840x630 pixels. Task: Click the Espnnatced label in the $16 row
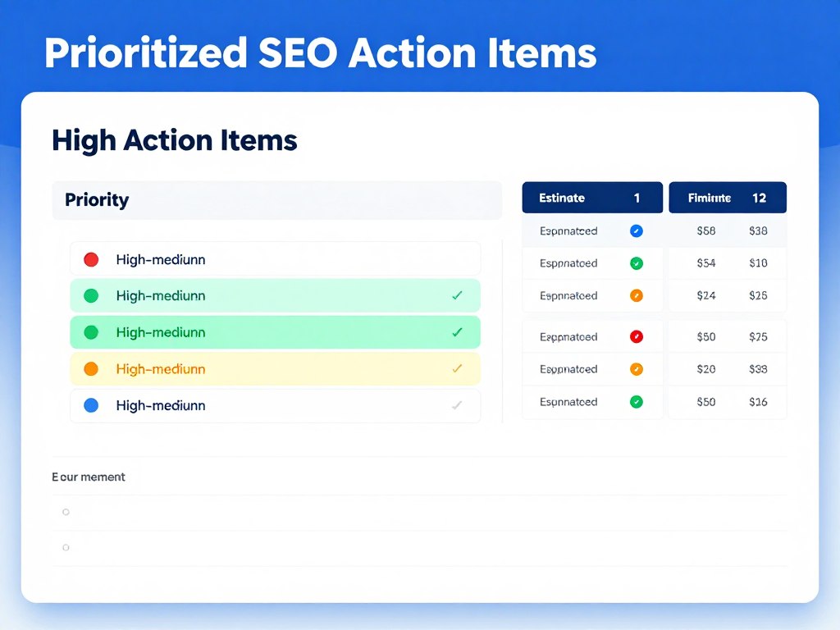coord(568,402)
